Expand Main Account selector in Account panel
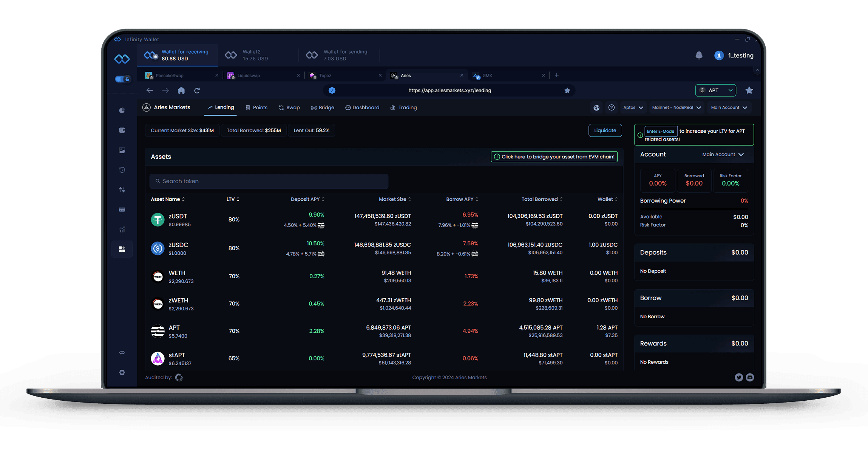The height and width of the screenshot is (454, 868). click(x=723, y=155)
